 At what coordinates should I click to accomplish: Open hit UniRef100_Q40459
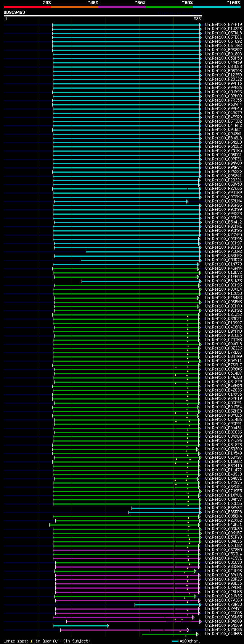click(223, 62)
